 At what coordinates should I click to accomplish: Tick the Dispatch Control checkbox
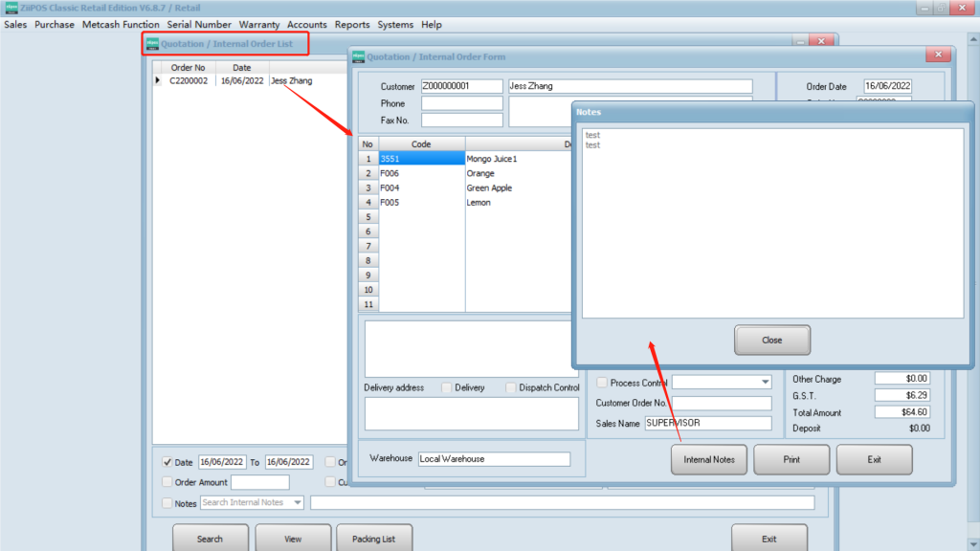click(511, 387)
